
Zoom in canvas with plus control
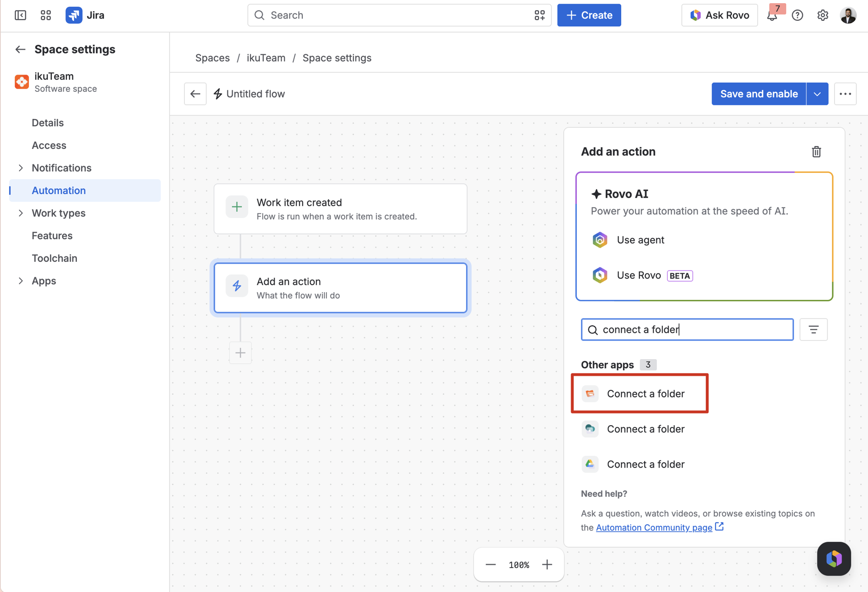tap(547, 565)
